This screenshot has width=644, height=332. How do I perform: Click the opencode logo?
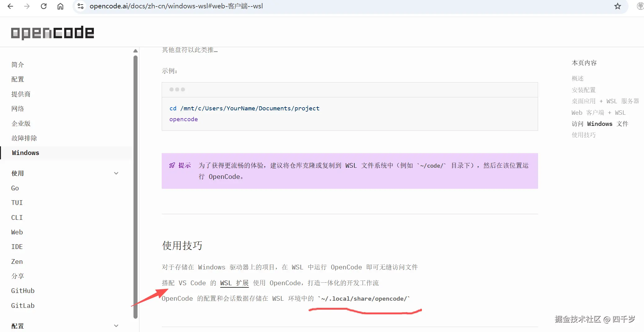point(52,33)
